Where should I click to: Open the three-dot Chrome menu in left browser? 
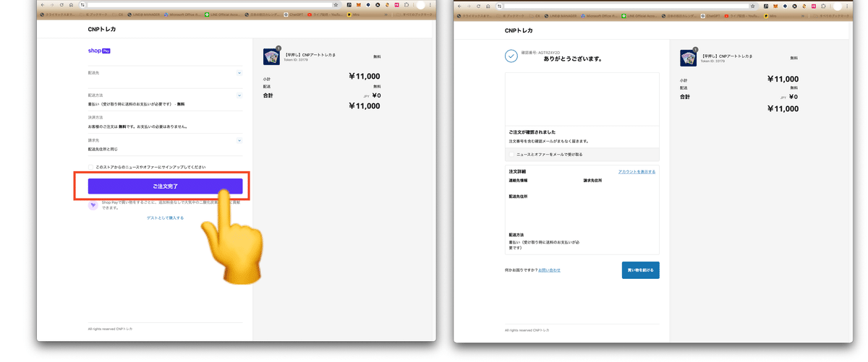point(430,5)
